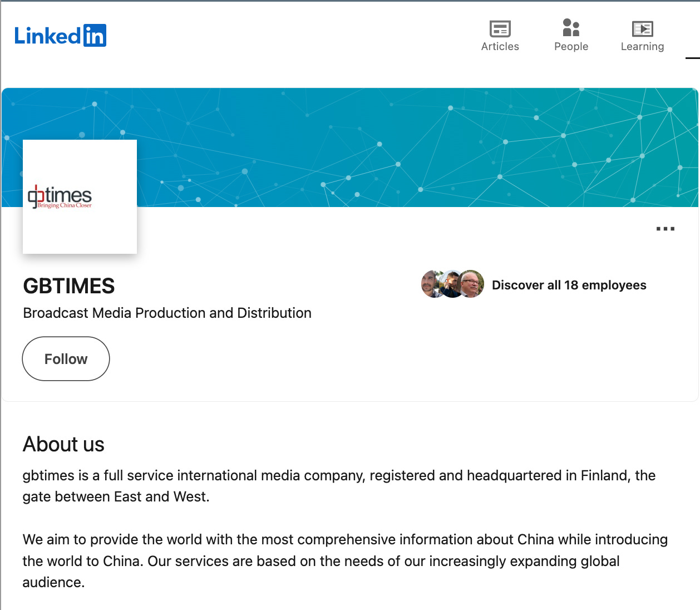700x610 pixels.
Task: Open the Articles icon in navigation
Action: 500,36
